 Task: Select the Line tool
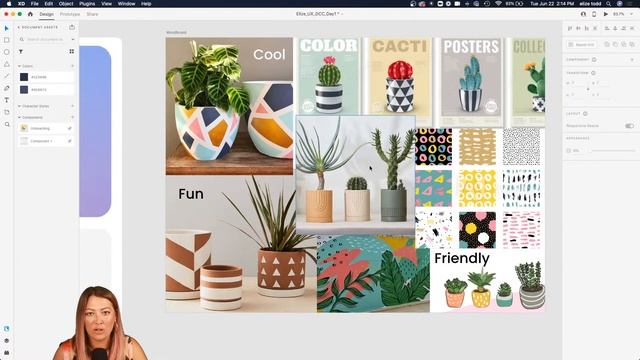point(7,76)
